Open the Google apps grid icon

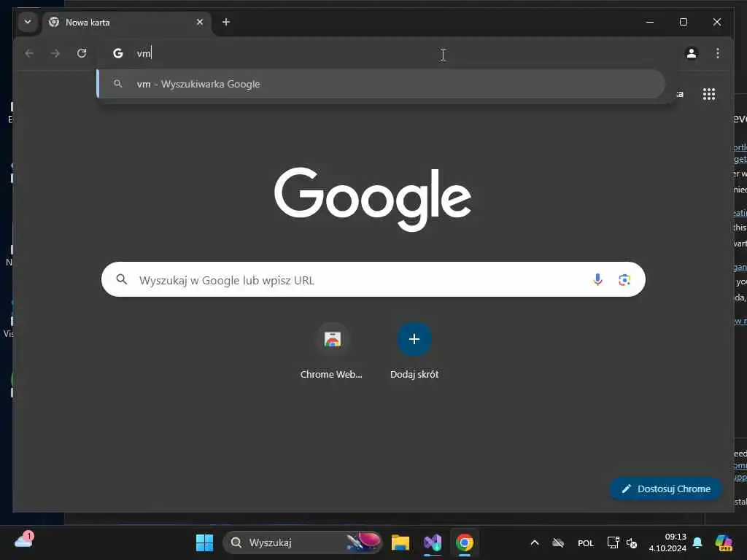point(709,94)
